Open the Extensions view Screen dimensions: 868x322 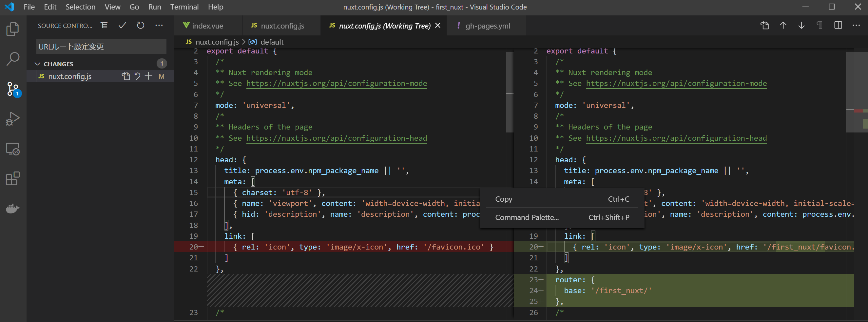coord(13,178)
